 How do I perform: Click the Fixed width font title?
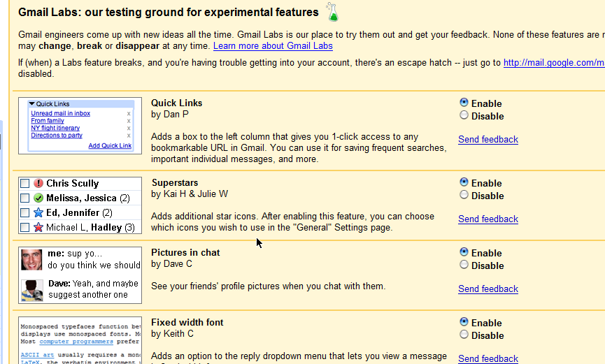pyautogui.click(x=187, y=322)
